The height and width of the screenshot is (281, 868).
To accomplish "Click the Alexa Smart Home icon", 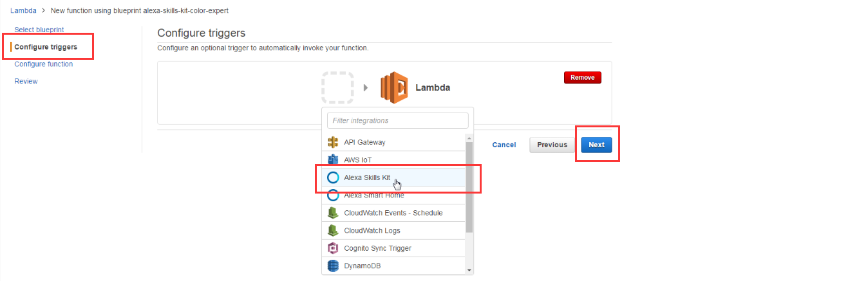I will [333, 195].
